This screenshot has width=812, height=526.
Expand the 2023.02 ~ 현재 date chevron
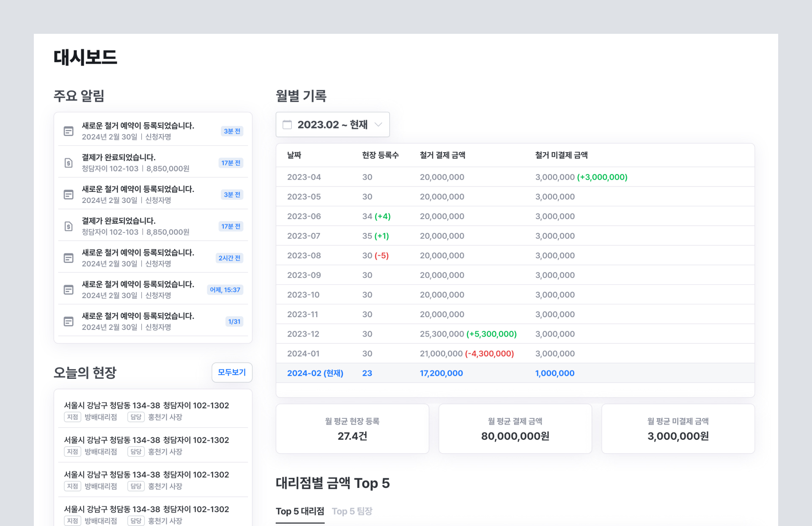[378, 125]
